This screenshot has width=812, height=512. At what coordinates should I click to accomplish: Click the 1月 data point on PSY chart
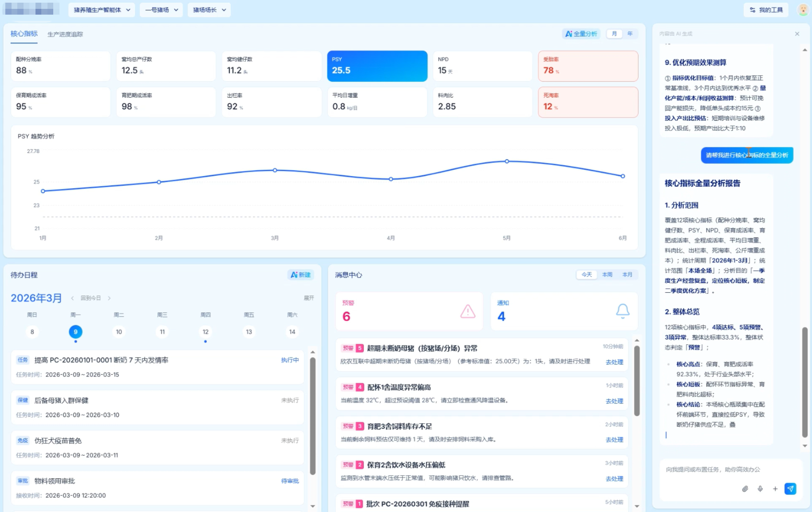tap(43, 191)
